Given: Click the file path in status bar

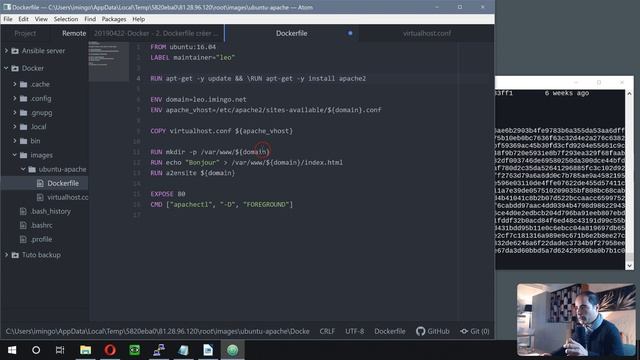Looking at the screenshot, I should coord(158,331).
